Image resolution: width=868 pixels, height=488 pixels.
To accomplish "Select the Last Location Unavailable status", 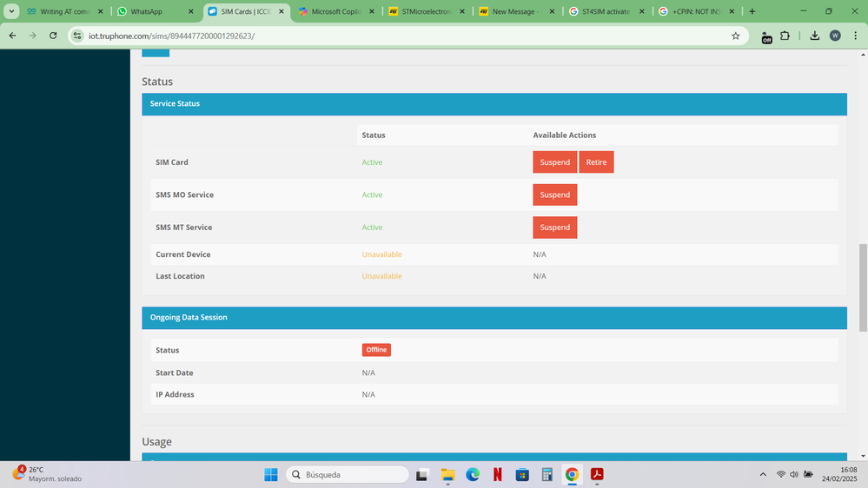I will [x=382, y=276].
